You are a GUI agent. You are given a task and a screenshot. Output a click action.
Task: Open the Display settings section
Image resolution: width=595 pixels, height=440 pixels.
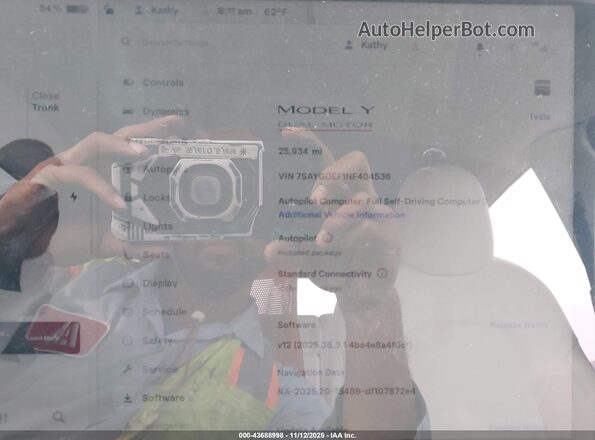[151, 283]
